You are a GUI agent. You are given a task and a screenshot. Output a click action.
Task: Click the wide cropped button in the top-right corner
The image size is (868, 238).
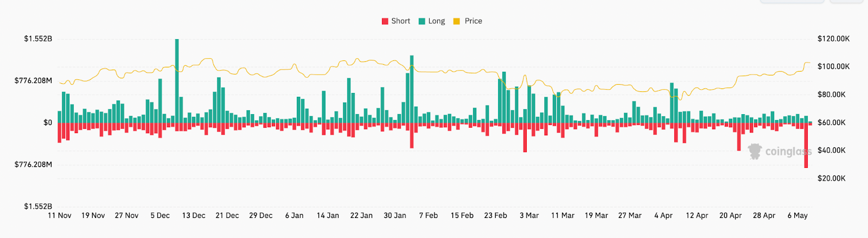pos(792,2)
